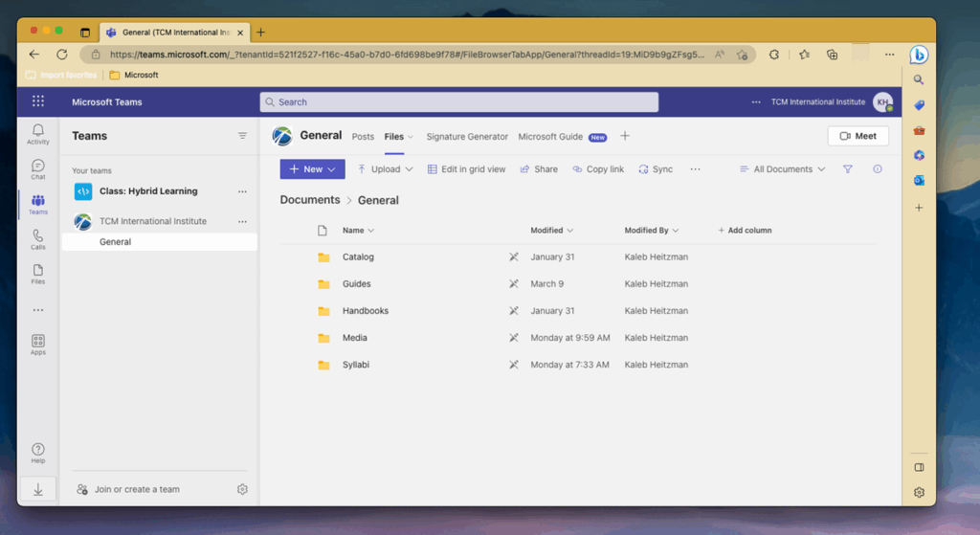Open the All Documents view dropdown
Viewport: 980px width, 535px height.
(x=782, y=169)
